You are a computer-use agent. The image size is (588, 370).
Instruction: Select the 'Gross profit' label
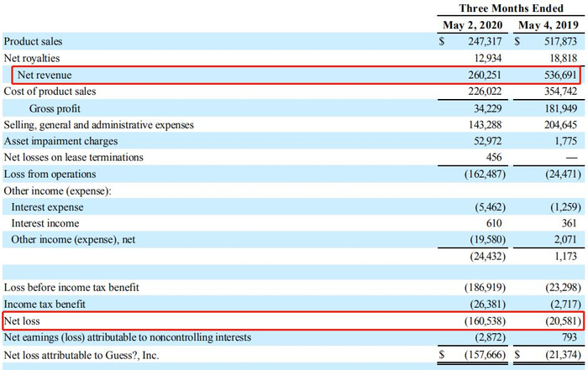coord(55,108)
